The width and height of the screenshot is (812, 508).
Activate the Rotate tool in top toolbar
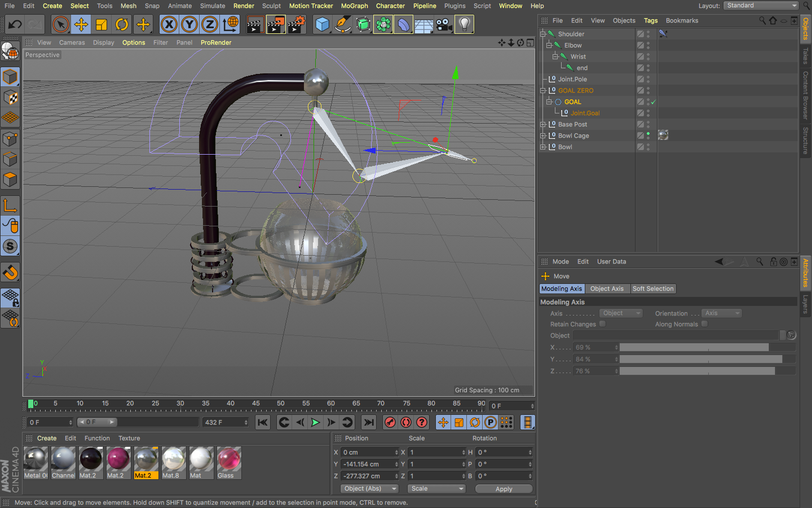(x=122, y=24)
